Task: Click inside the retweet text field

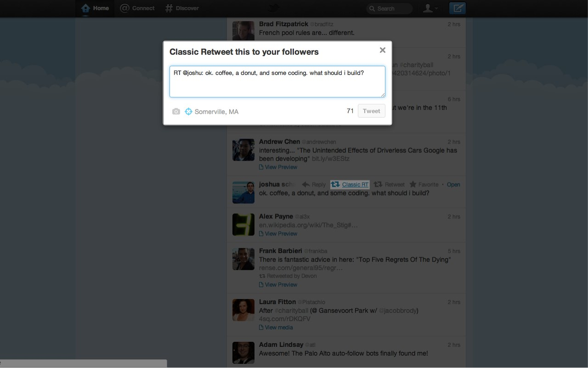Action: 277,82
